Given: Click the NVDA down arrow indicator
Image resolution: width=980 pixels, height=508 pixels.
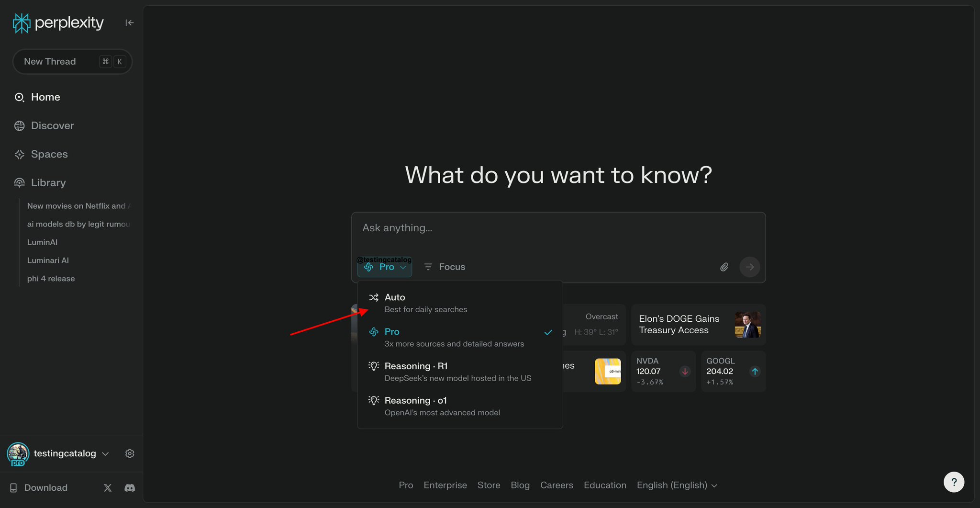Looking at the screenshot, I should [685, 372].
